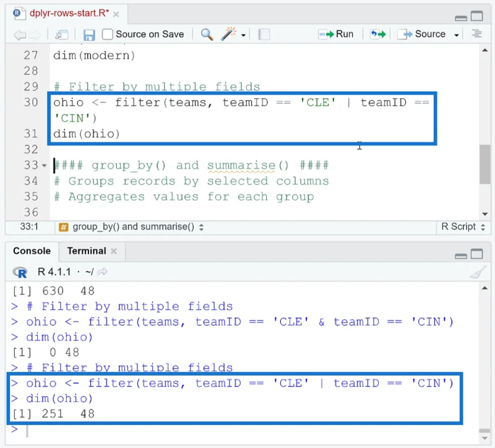Open section navigator group_by() and summarise()
Viewport: 495px width, 448px height.
[131, 226]
